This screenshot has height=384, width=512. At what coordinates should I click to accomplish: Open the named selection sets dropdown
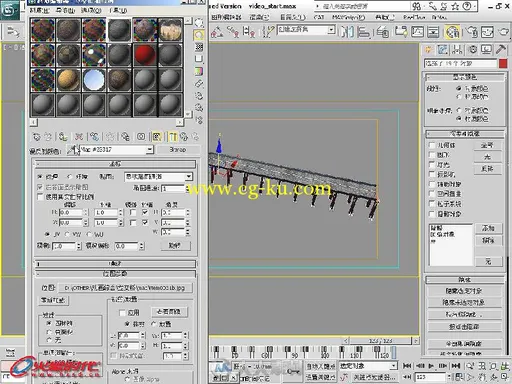331,30
